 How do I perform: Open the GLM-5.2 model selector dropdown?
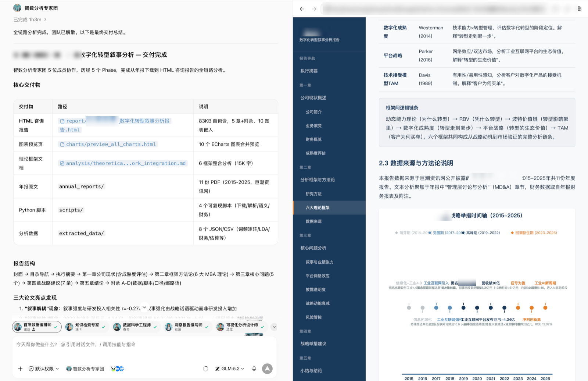coord(230,368)
